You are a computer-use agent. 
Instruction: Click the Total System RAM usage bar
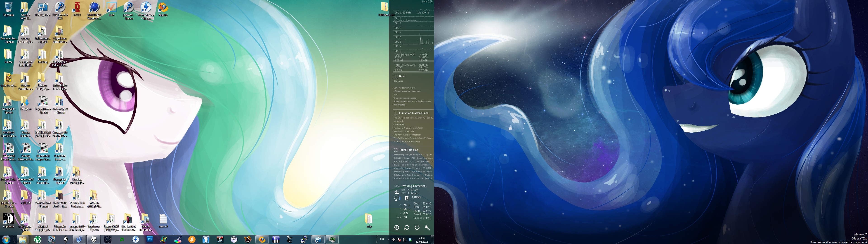413,61
